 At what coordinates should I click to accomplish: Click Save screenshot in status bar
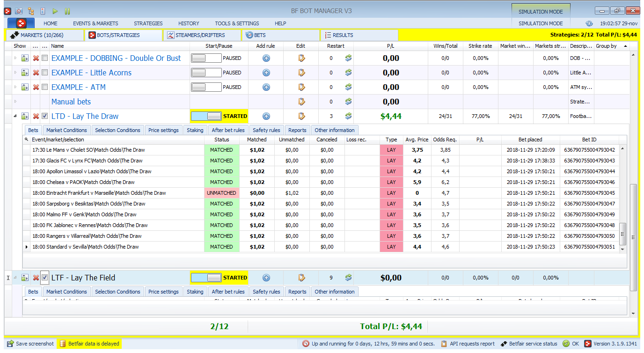point(31,344)
